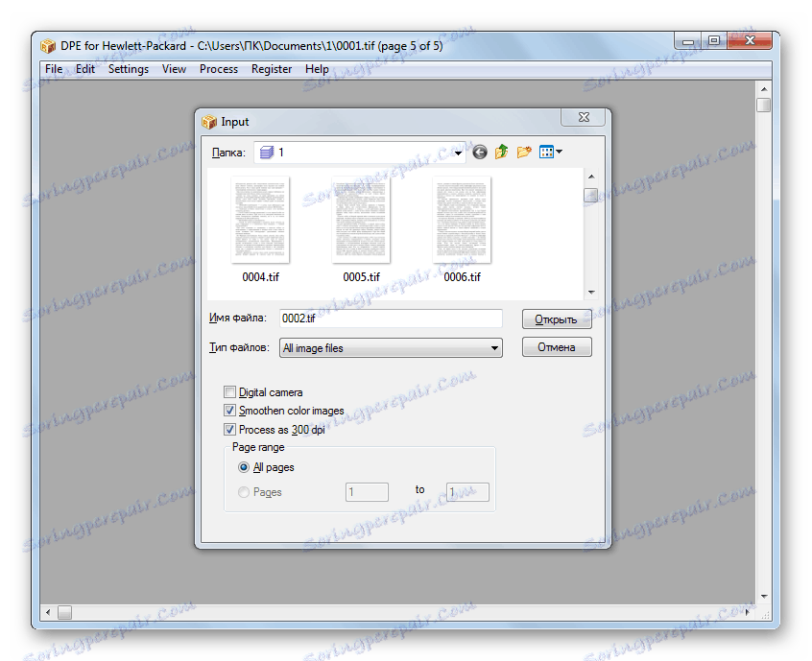812x661 pixels.
Task: Select the 0006.tif thumbnail
Action: point(462,220)
